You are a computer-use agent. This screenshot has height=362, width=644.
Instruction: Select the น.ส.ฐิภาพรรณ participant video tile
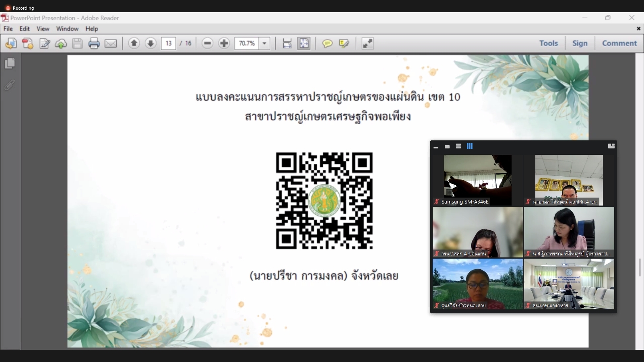[x=569, y=232]
